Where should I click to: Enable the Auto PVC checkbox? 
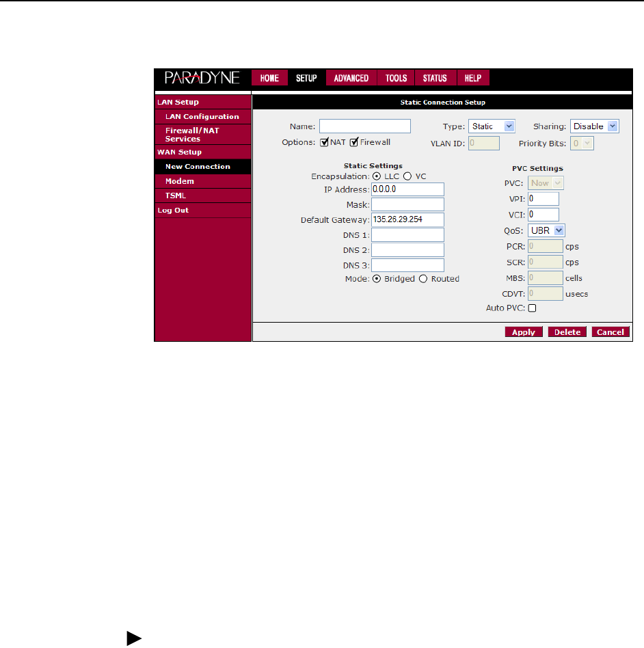coord(533,308)
